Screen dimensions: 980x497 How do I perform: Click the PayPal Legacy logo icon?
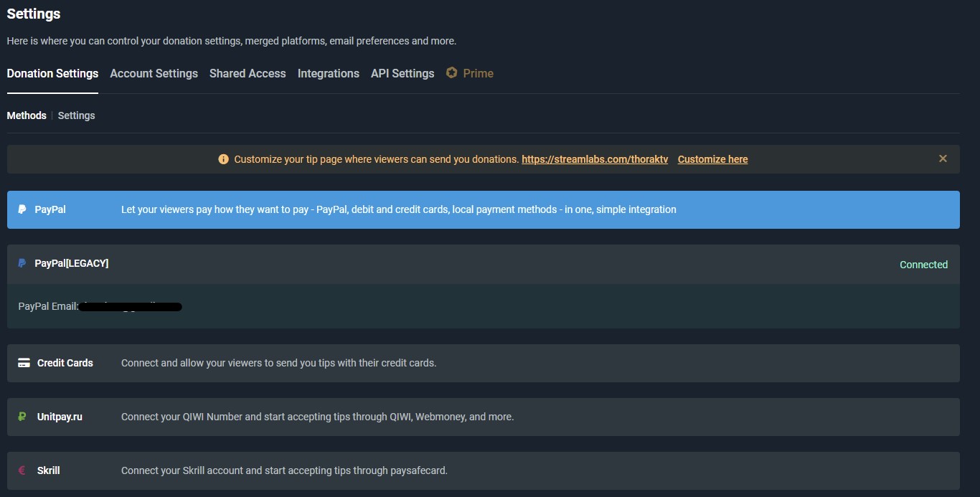[22, 263]
